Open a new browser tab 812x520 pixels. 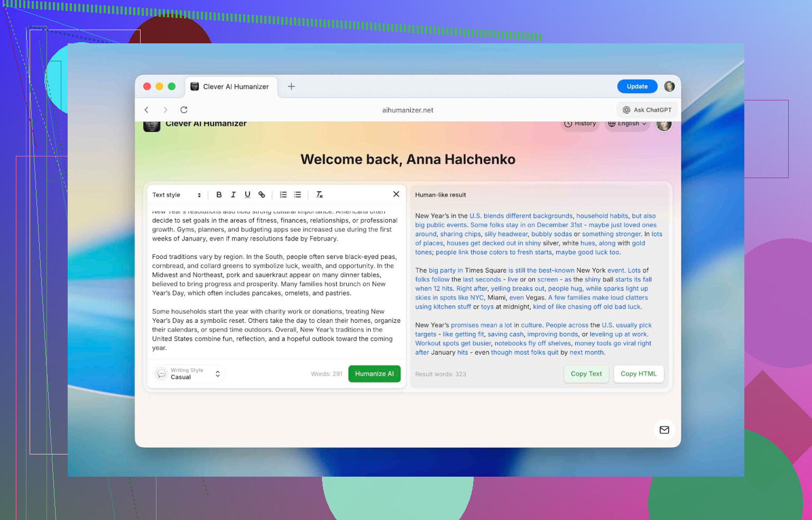click(x=291, y=87)
